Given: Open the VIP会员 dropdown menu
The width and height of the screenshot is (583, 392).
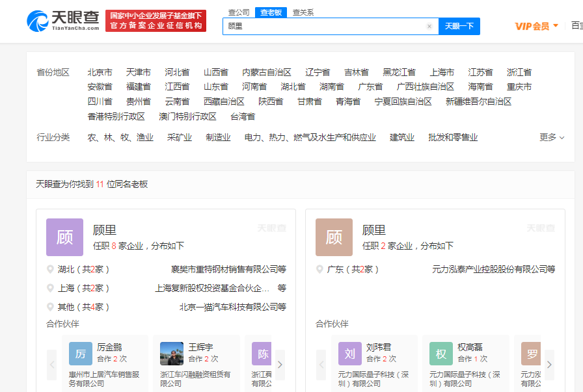Looking at the screenshot, I should (x=537, y=26).
